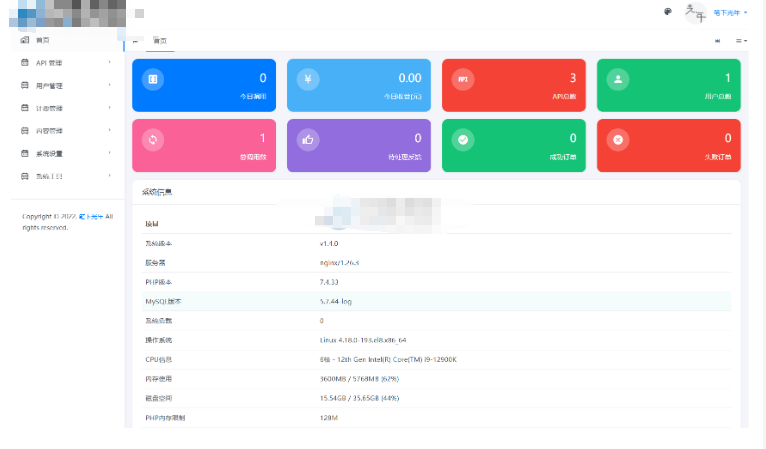Click the API icon on API总数 card
The height and width of the screenshot is (449, 766).
(x=463, y=79)
